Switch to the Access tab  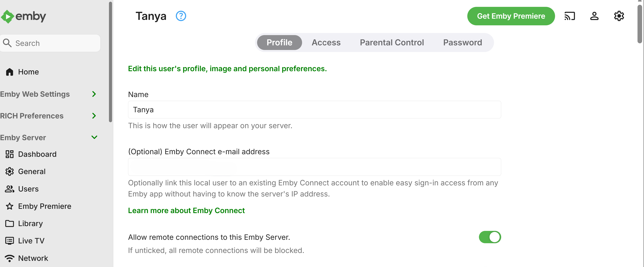(326, 43)
